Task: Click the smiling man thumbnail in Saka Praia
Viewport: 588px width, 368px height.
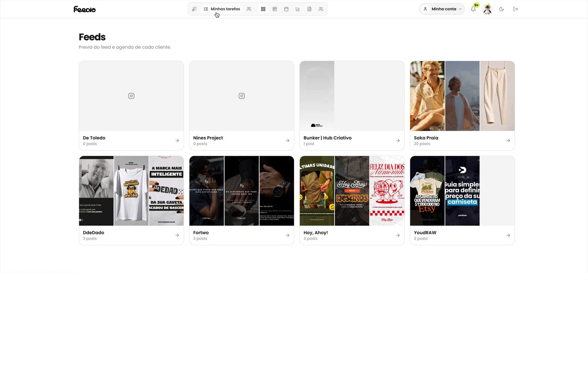Action: [x=428, y=96]
